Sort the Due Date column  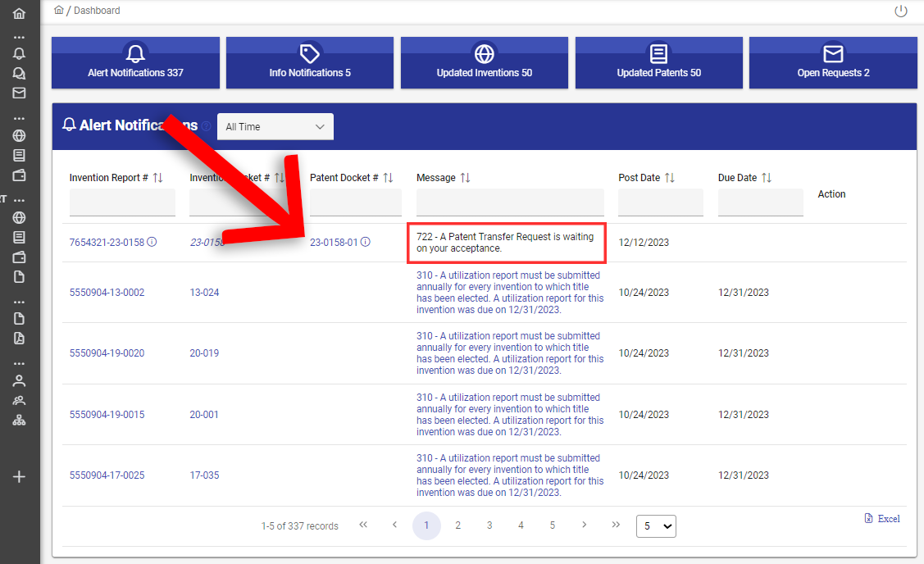(x=767, y=178)
